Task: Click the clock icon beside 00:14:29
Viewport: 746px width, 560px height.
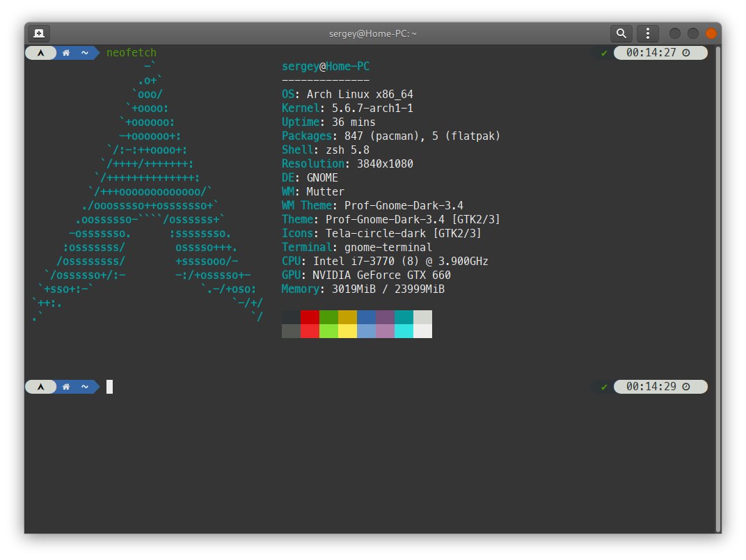Action: pyautogui.click(x=686, y=387)
